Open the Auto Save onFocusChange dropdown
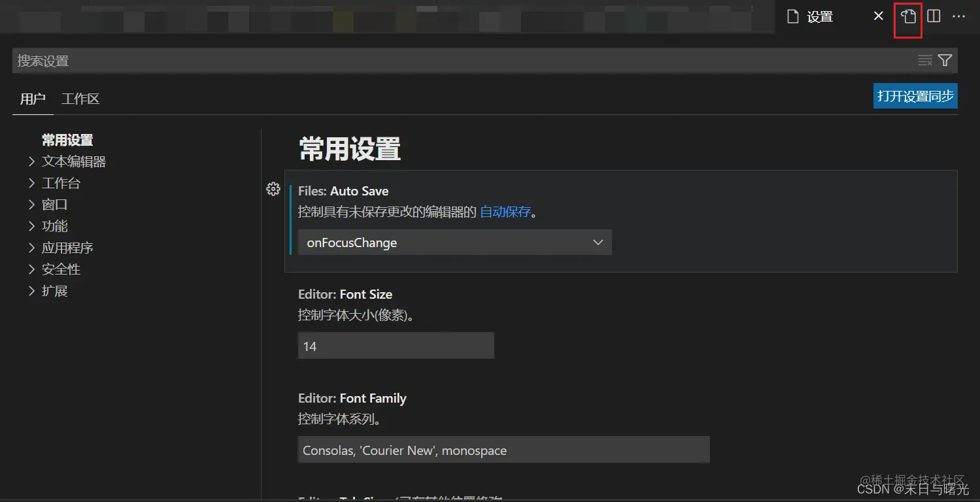Viewport: 980px width, 502px height. 454,243
